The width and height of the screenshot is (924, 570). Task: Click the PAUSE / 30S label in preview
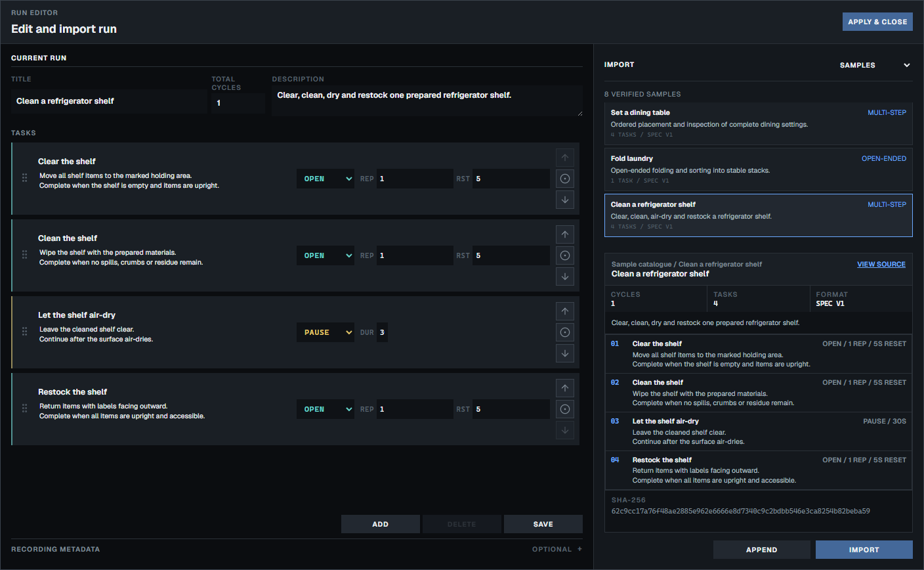click(x=885, y=422)
